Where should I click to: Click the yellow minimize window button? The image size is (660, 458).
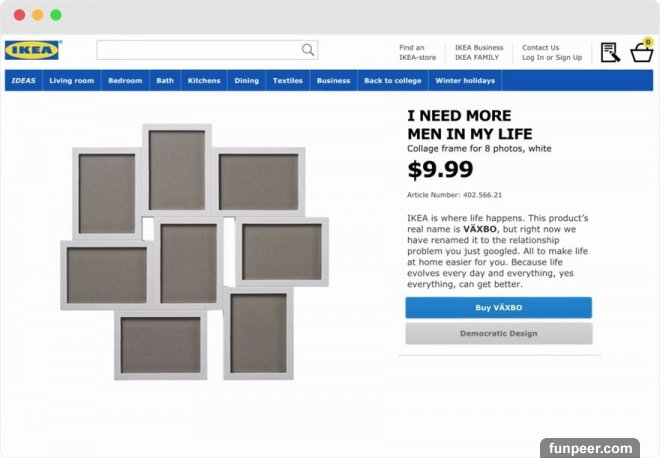point(37,15)
